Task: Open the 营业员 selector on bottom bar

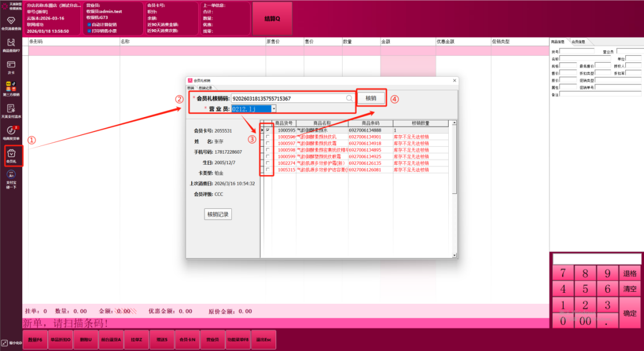Action: point(213,339)
